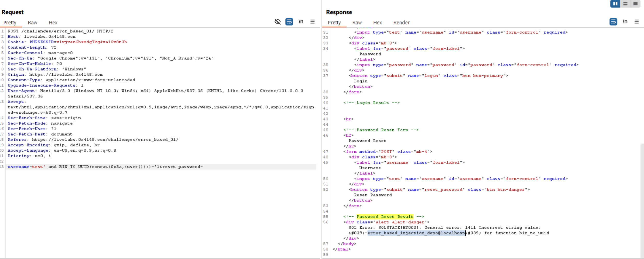Viewport: 644px width, 259px height.
Task: Open the Response Render tab
Action: coord(401,23)
